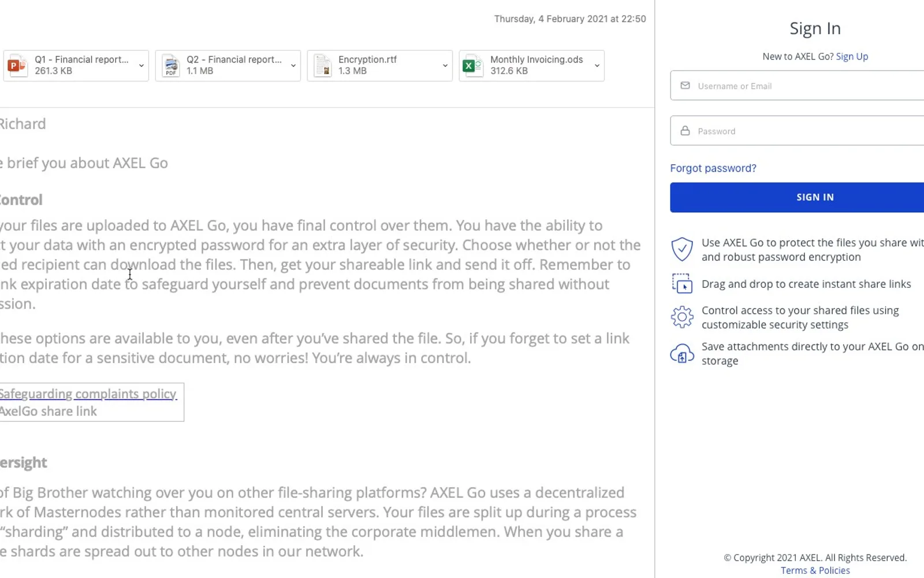The image size is (924, 578).
Task: Open the Monthly Invoicing.ods attachment dropdown
Action: 597,65
